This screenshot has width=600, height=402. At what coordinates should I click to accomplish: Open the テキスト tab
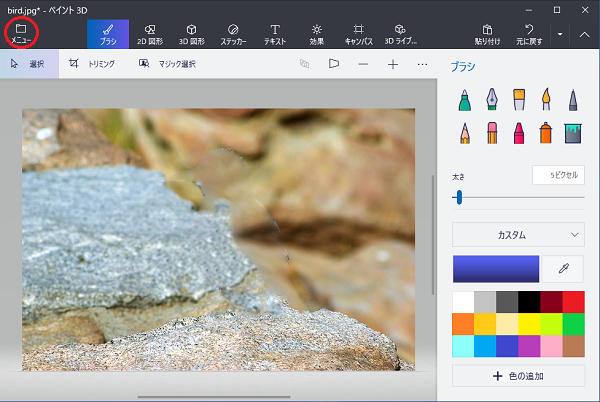coord(274,34)
